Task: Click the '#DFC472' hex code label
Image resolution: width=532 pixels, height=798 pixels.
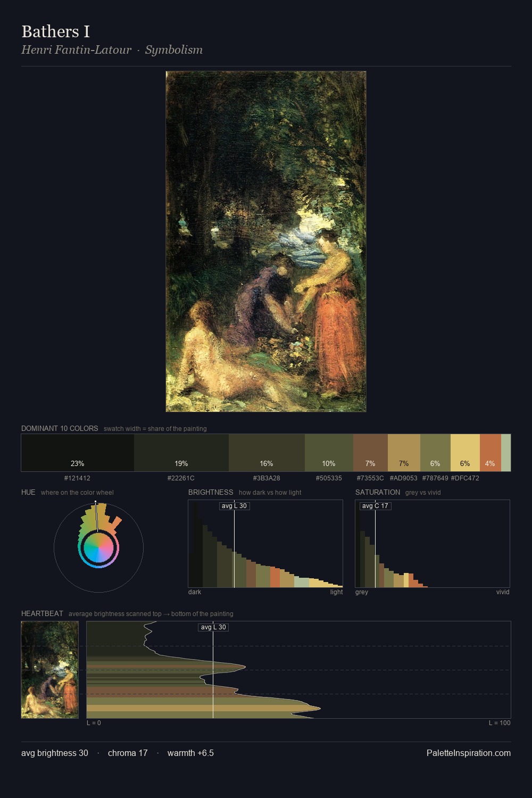Action: 465,478
